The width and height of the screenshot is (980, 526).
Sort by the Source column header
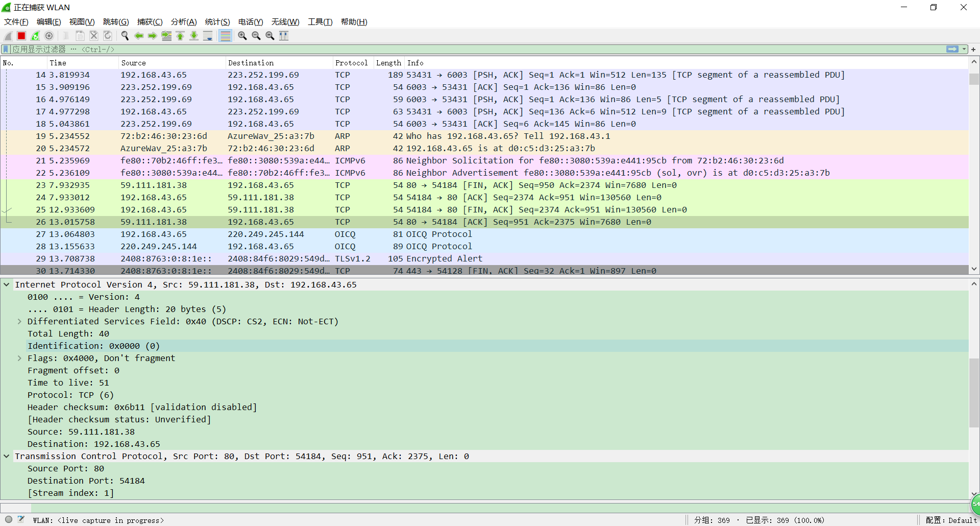[172, 63]
